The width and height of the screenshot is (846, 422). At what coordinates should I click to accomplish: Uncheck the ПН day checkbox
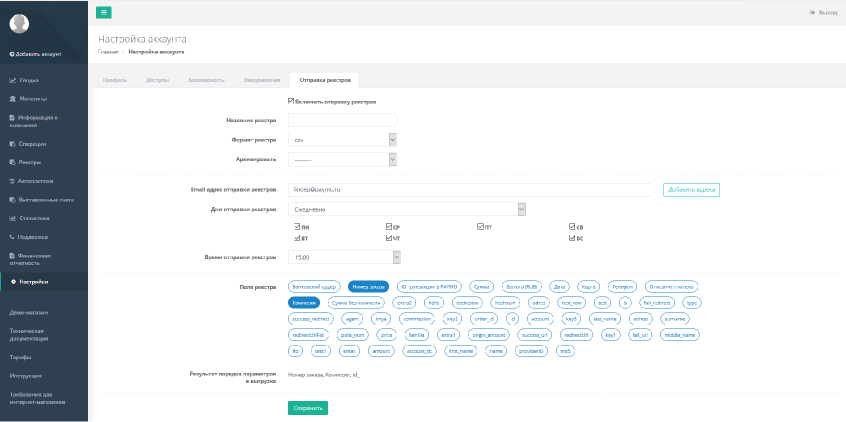[297, 227]
